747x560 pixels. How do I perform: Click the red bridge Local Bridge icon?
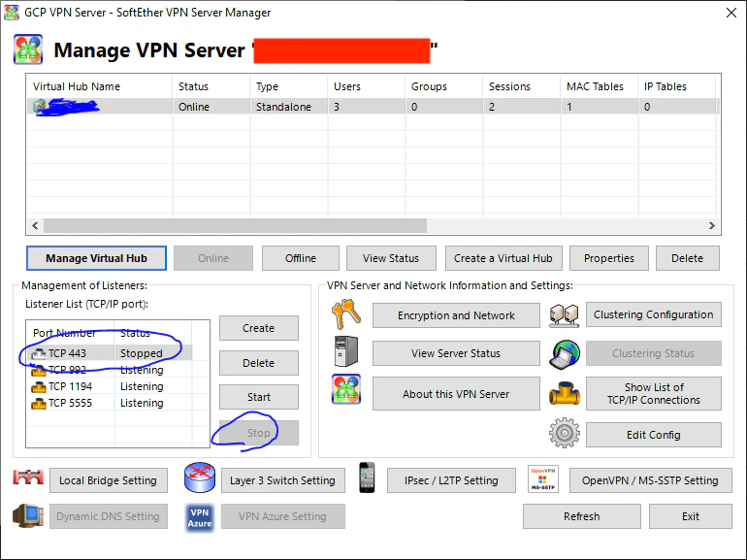tap(28, 478)
